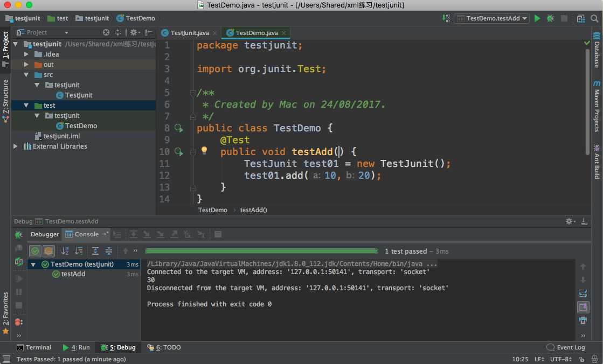Click testAdd() in editor breadcrumb
The width and height of the screenshot is (603, 364).
pyautogui.click(x=253, y=210)
